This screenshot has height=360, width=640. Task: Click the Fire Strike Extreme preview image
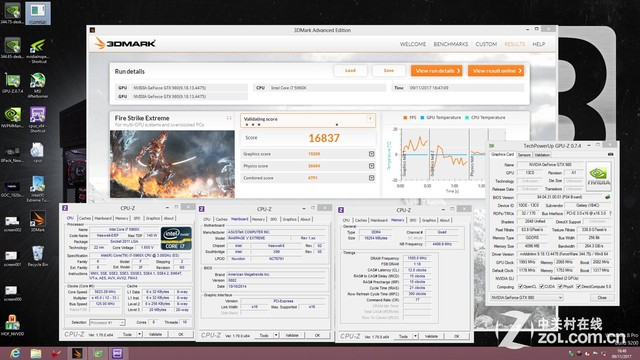172,164
